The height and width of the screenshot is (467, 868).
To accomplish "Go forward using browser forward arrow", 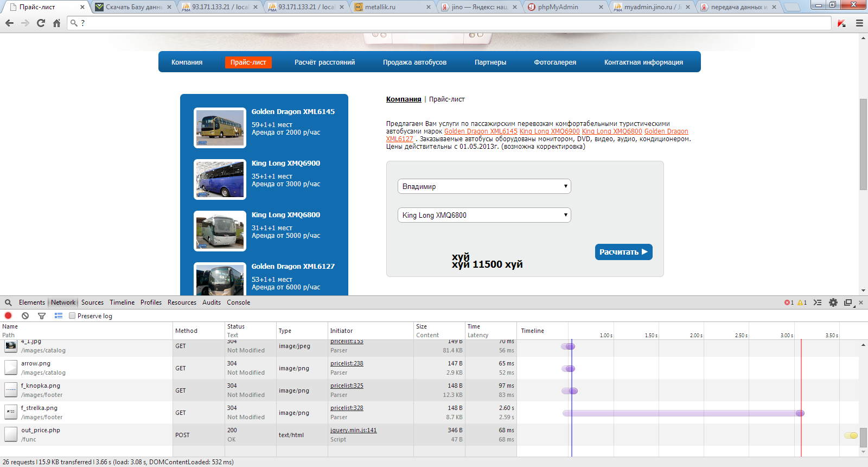I will (x=25, y=23).
